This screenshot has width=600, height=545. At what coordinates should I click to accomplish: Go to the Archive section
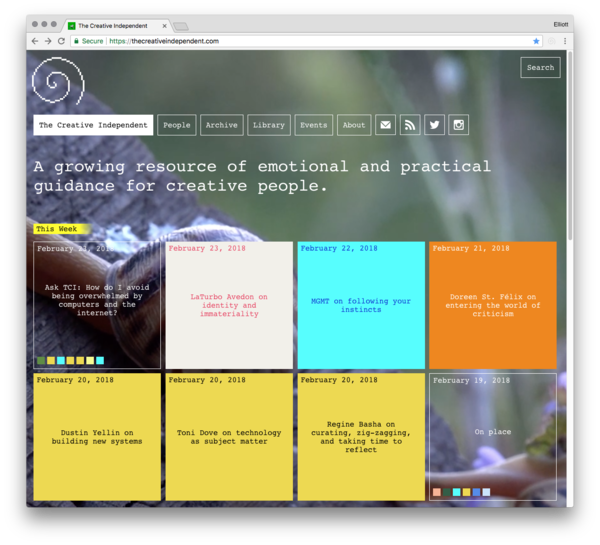click(221, 125)
